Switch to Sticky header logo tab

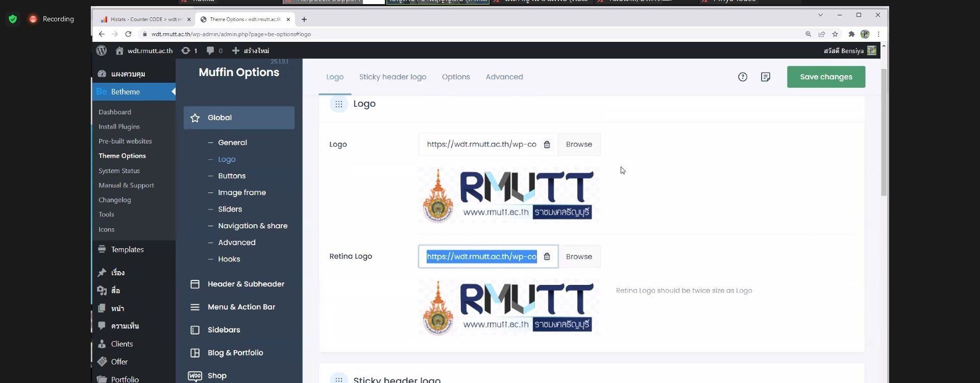click(x=393, y=77)
